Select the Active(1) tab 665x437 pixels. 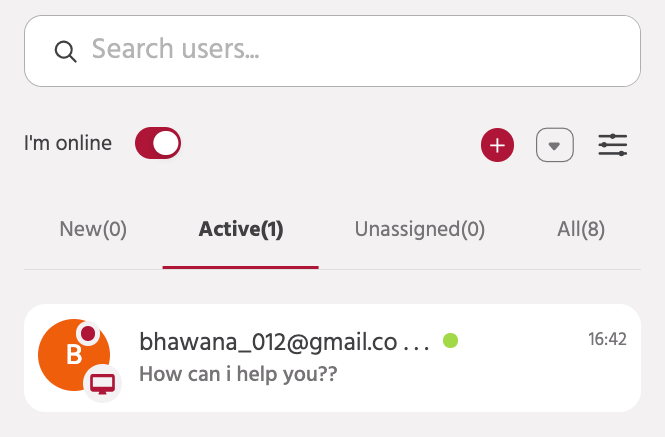[x=241, y=229]
